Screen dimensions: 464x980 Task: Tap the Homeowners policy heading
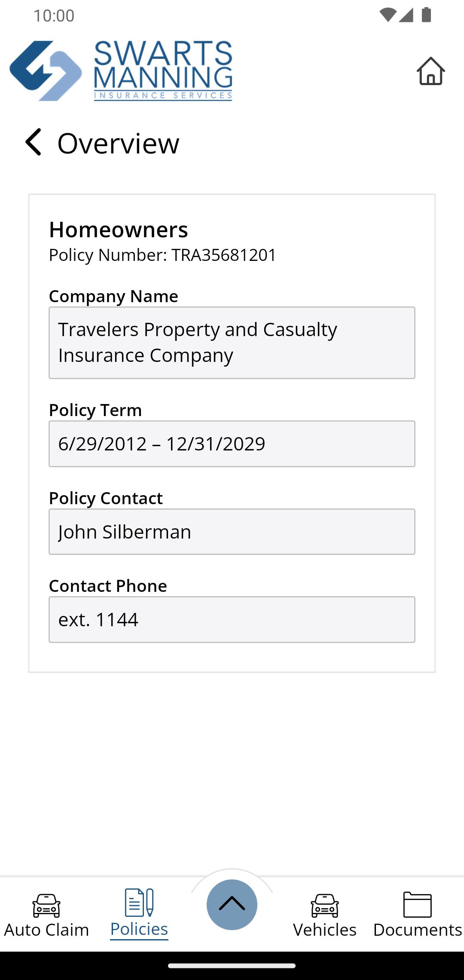(119, 230)
